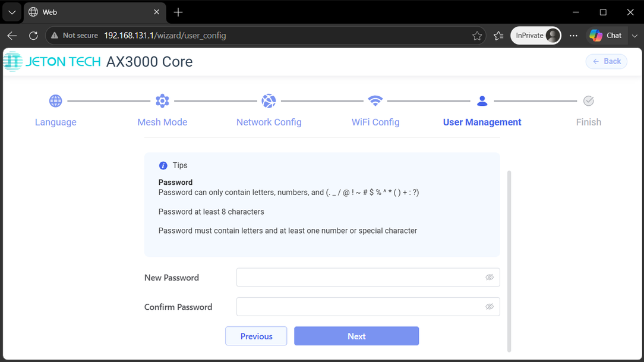Click the 'New Password' label
This screenshot has height=362, width=644.
172,278
